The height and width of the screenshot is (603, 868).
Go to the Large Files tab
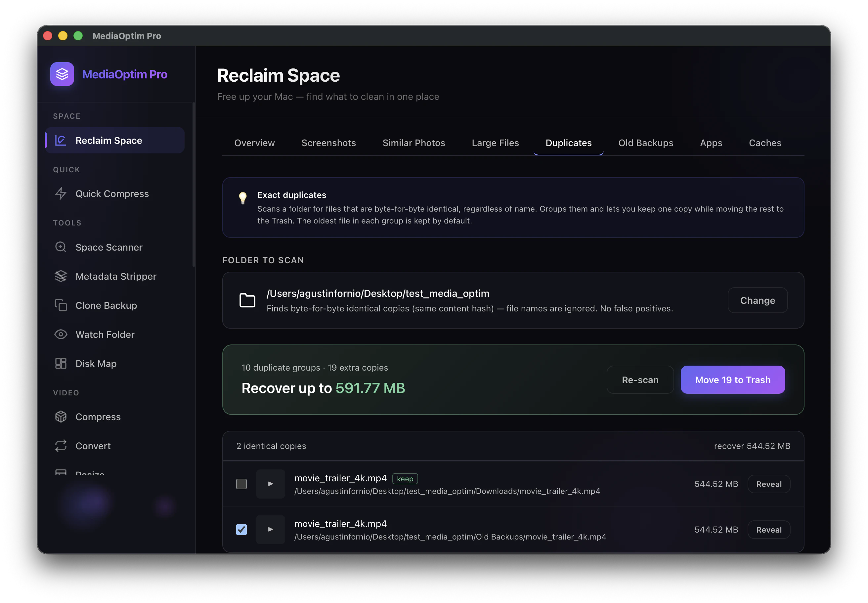495,143
